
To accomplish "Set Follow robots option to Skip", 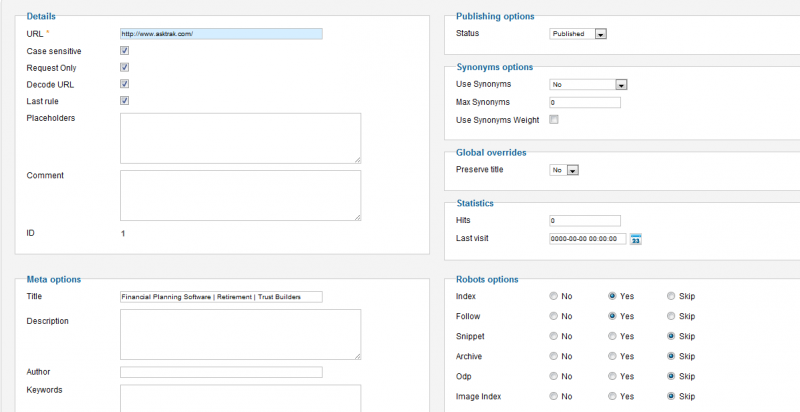I will point(671,316).
